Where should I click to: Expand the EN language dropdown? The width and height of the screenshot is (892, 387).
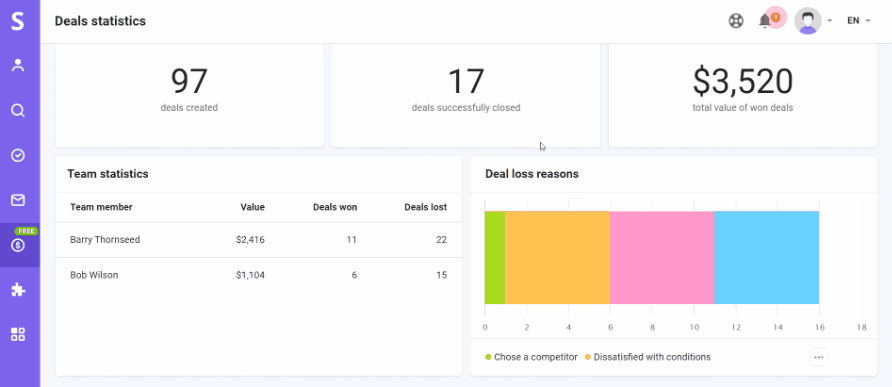pos(858,21)
